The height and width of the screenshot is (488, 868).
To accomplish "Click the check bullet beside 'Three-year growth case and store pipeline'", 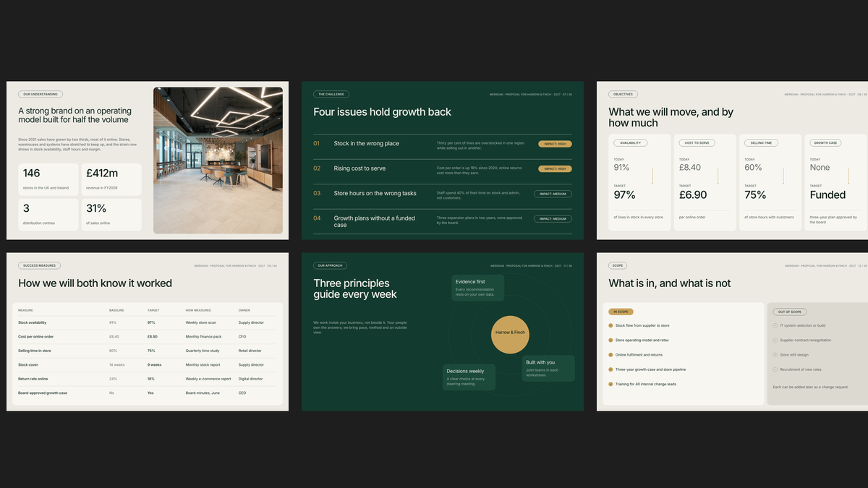I will pos(610,369).
